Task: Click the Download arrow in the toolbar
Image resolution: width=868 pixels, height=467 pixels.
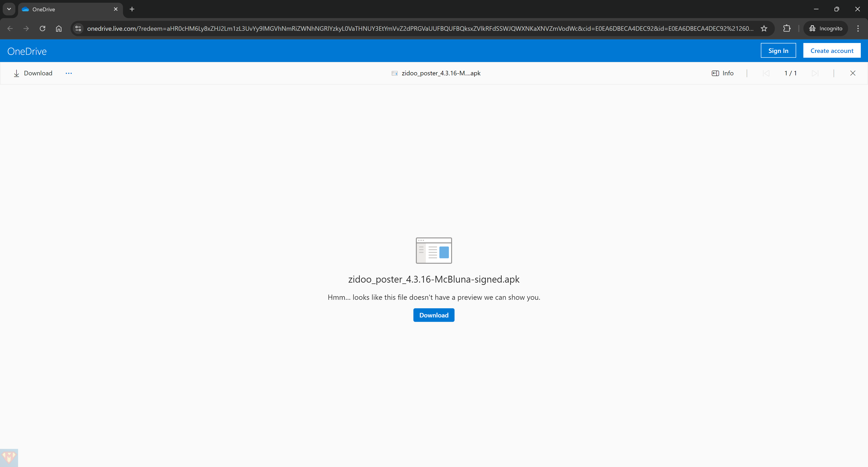Action: coord(17,73)
